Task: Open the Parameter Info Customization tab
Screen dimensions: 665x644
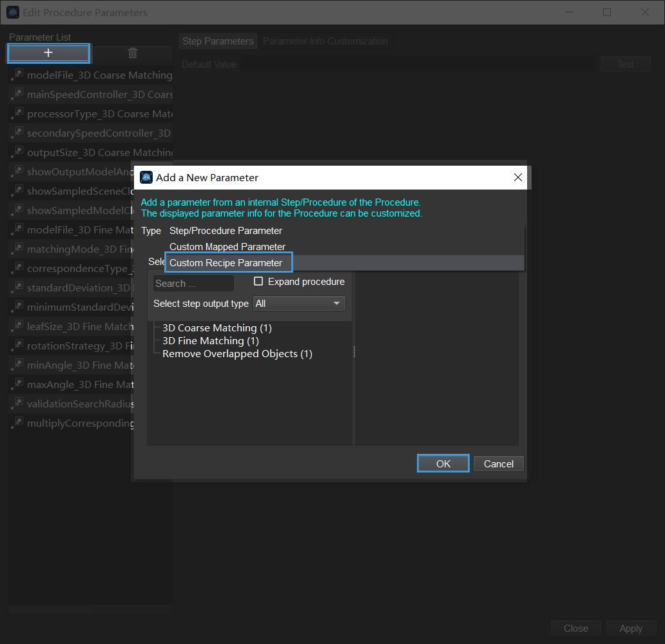Action: pos(325,41)
